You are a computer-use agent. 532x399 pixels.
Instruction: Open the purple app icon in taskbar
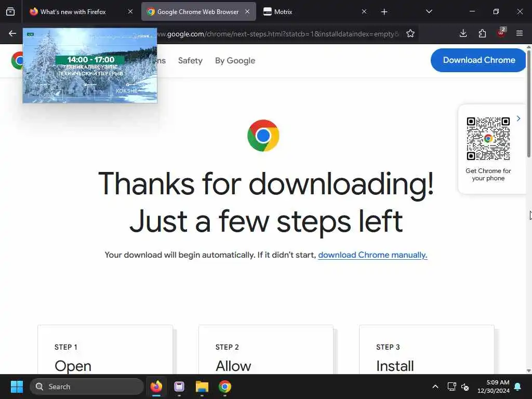pos(179,387)
